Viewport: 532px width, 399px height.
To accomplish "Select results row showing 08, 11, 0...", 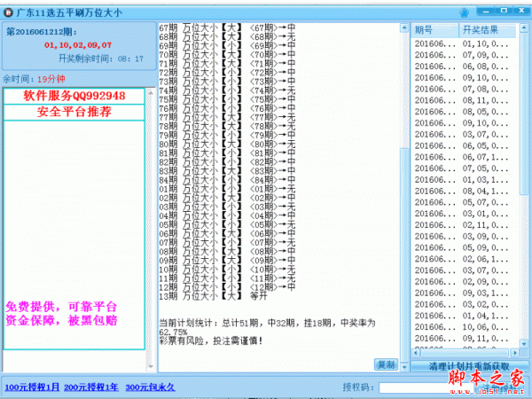I will tap(465, 100).
